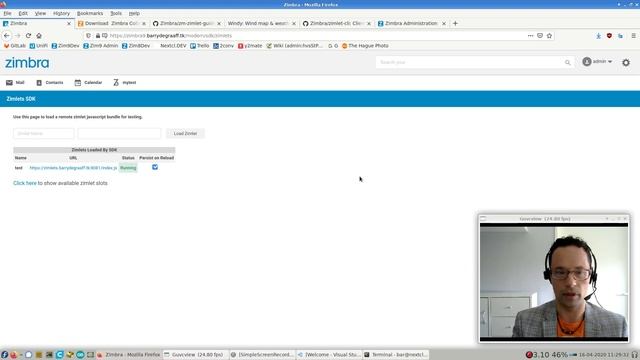Toggle Persist on Reload for test zimlet
This screenshot has width=640, height=360.
pos(155,167)
